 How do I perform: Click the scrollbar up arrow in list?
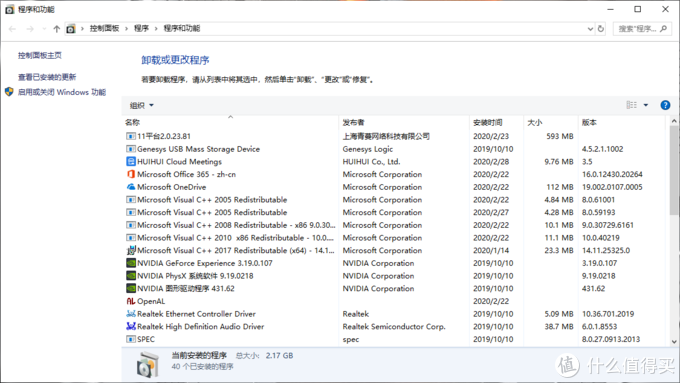pyautogui.click(x=673, y=121)
